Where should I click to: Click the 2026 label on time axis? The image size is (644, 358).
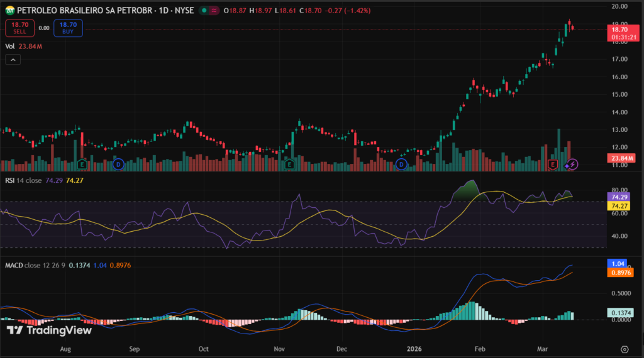point(413,347)
